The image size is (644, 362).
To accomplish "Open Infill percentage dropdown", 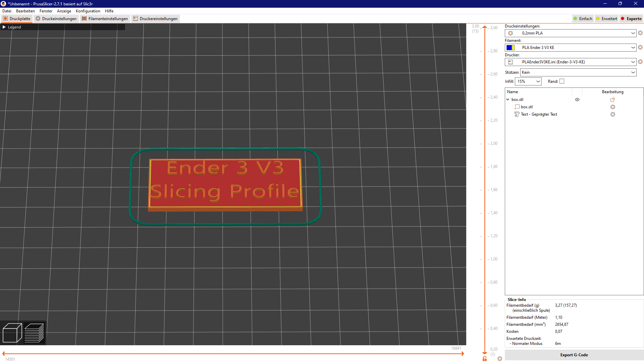I will click(x=528, y=81).
